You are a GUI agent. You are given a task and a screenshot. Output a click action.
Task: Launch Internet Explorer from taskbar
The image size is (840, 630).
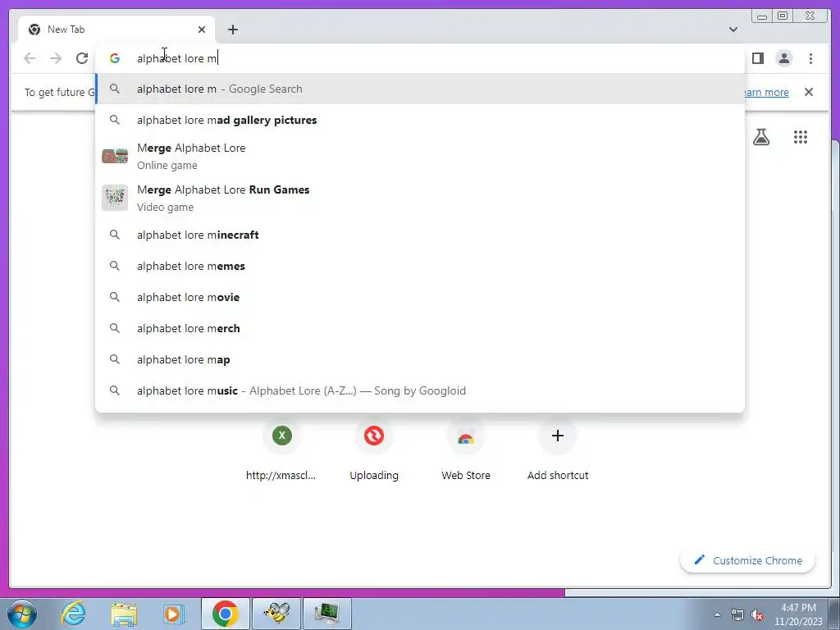tap(73, 614)
